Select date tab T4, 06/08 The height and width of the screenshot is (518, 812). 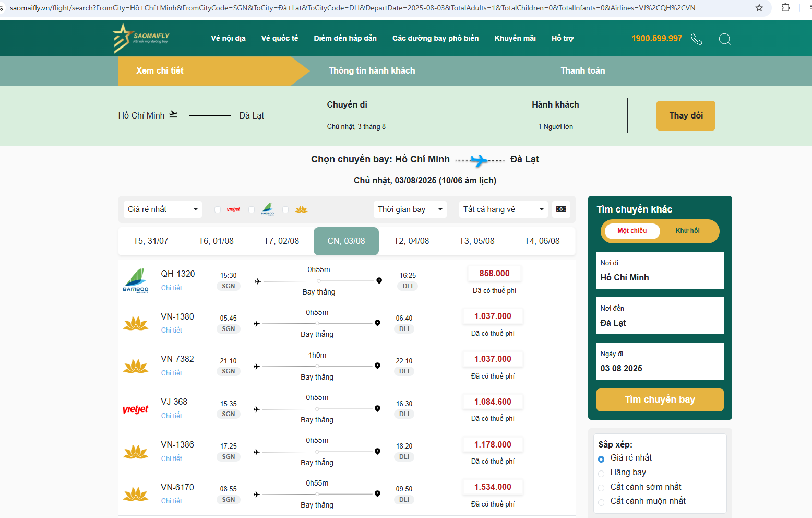[542, 241]
